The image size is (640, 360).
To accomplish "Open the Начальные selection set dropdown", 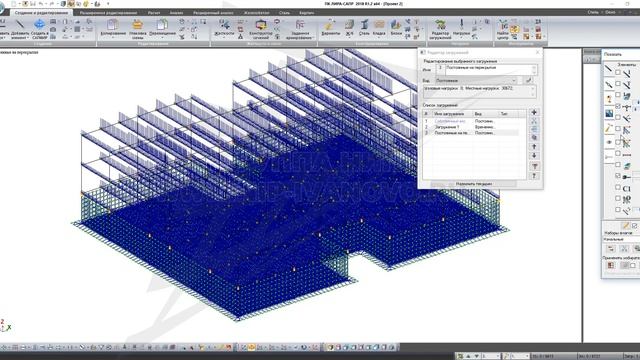I will pyautogui.click(x=621, y=239).
